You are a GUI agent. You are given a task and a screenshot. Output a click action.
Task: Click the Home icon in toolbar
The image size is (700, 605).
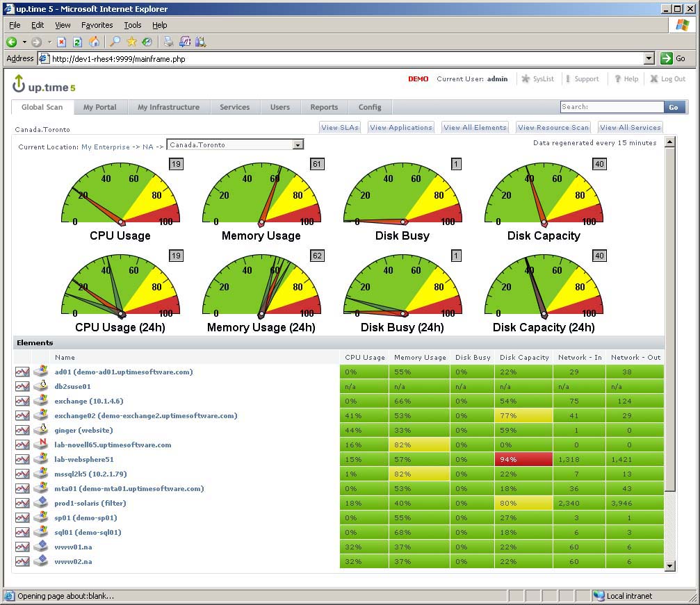point(94,42)
